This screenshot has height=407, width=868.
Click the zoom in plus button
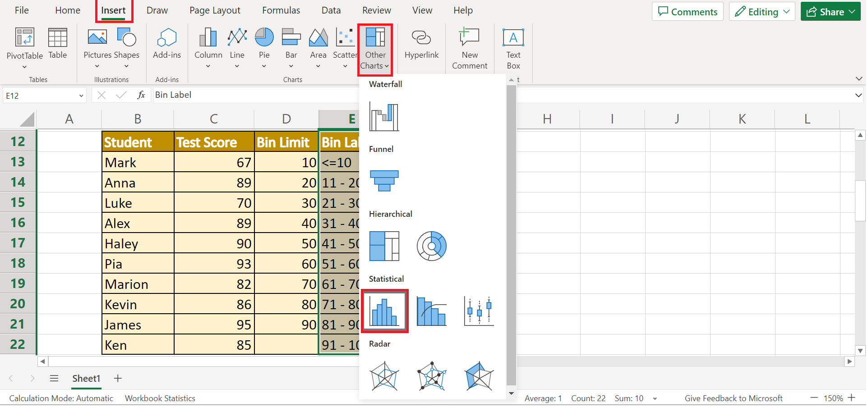[851, 398]
